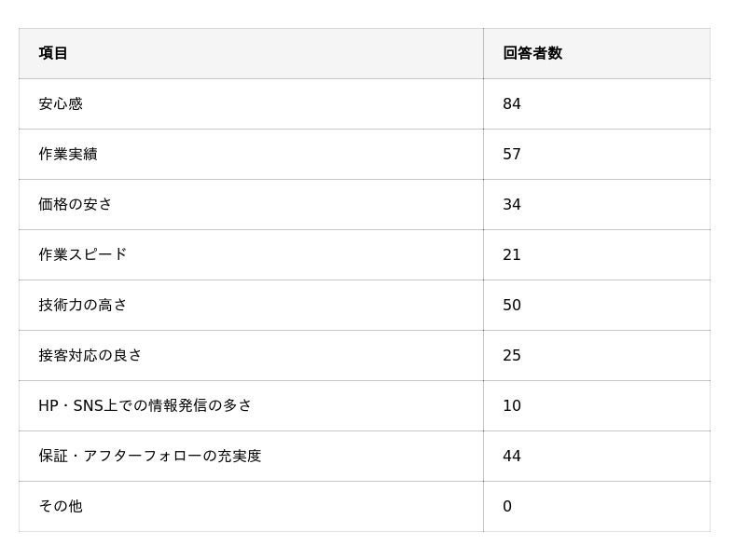Image resolution: width=746 pixels, height=560 pixels.
Task: Click the 項目 column header
Action: tap(53, 53)
